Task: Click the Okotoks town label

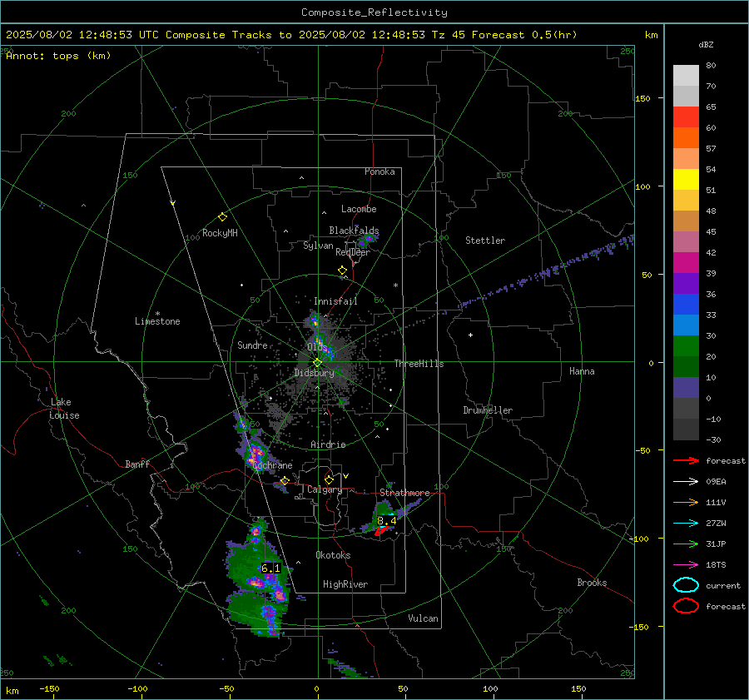Action: (x=333, y=555)
